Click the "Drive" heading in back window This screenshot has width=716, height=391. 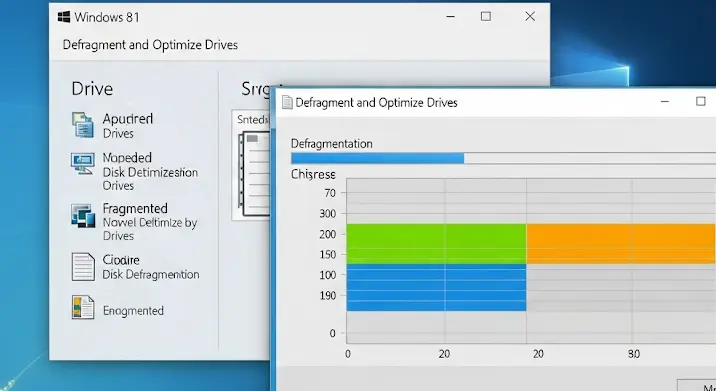pyautogui.click(x=92, y=89)
